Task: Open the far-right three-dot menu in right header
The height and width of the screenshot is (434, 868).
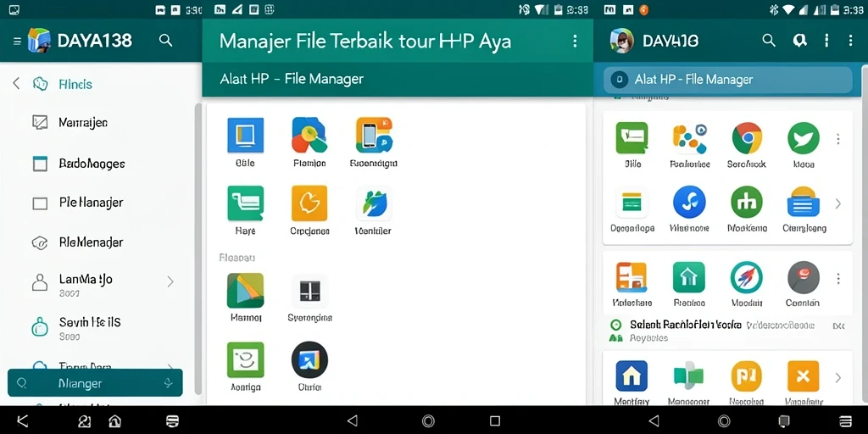Action: coord(850,41)
